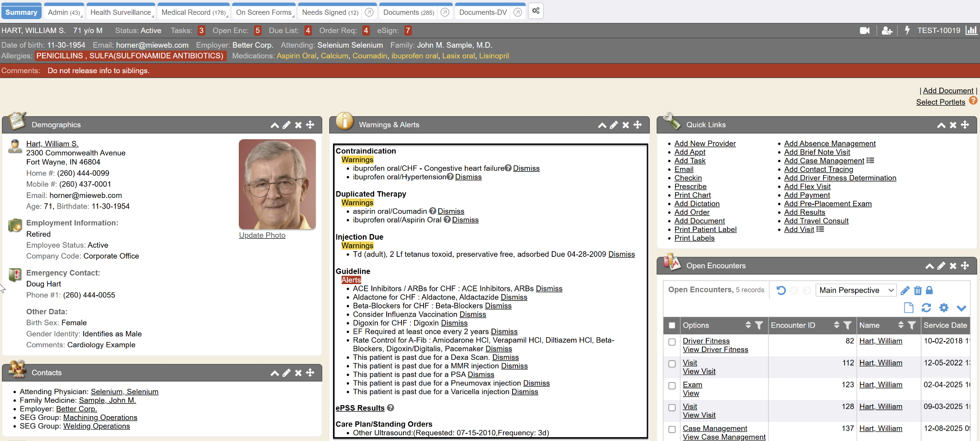The image size is (980, 441).
Task: Click the move icon on Warnings & Alerts portlet
Action: (637, 125)
